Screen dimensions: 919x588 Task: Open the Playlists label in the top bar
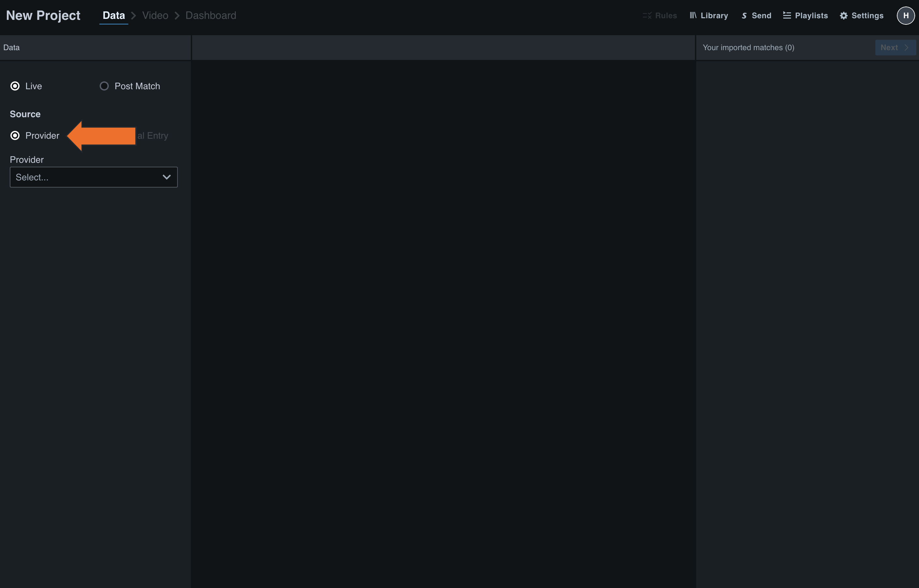pyautogui.click(x=811, y=16)
